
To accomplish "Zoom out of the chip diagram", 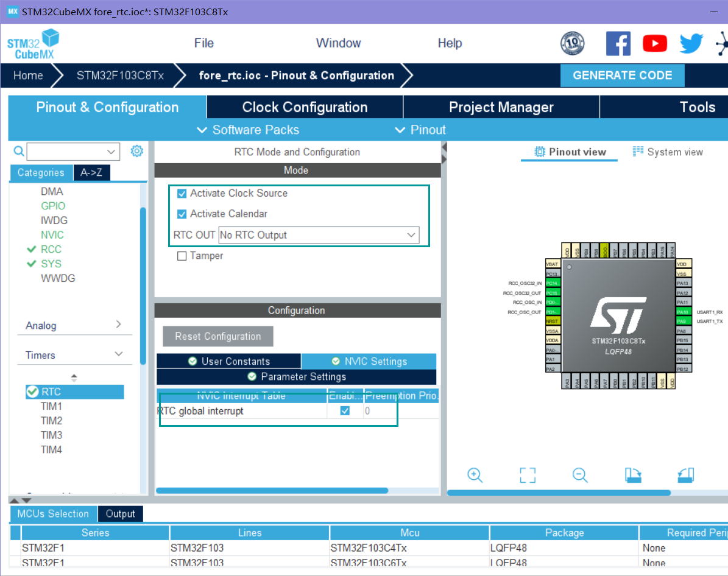I will (x=580, y=476).
